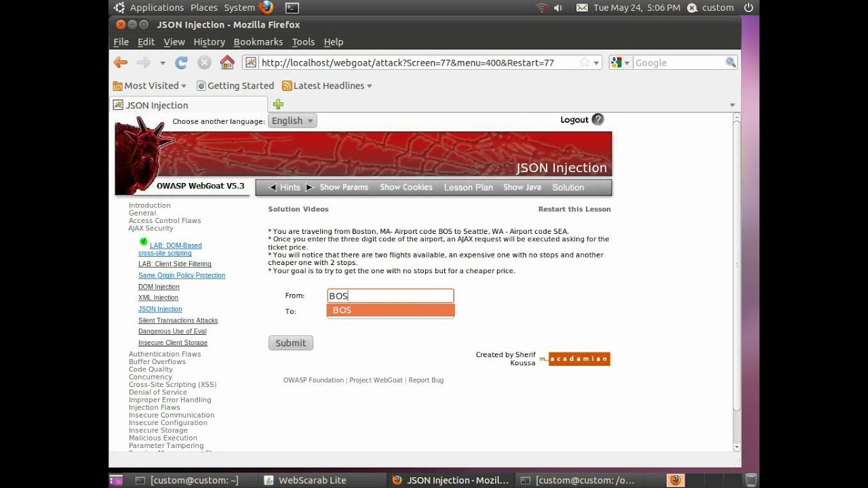Click the previous hint left arrow
The width and height of the screenshot is (868, 488).
pos(273,188)
